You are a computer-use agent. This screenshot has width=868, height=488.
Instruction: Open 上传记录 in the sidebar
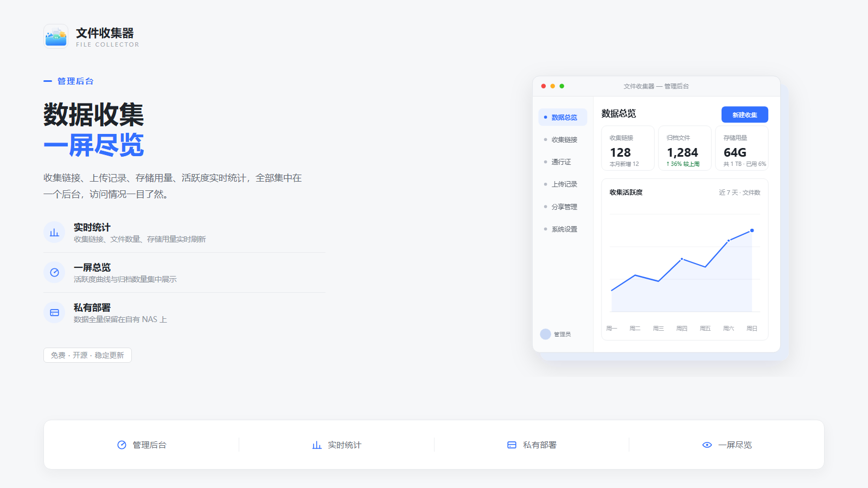tap(563, 184)
